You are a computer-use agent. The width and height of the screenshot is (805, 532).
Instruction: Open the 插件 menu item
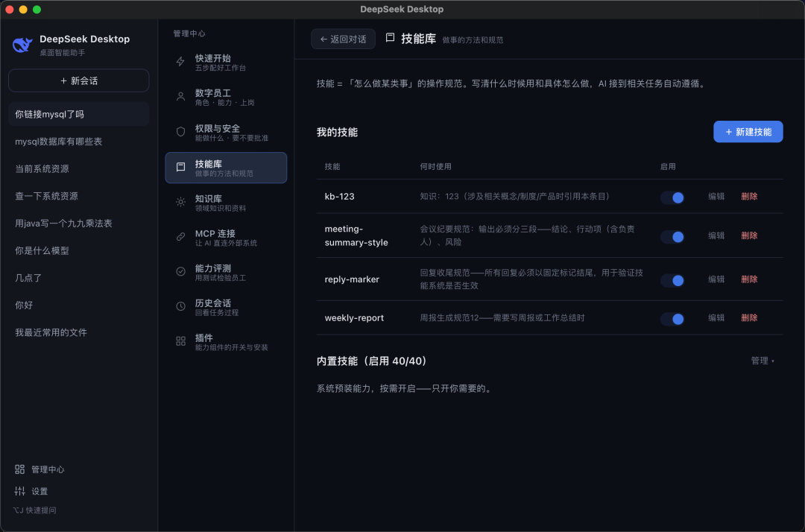(x=226, y=342)
